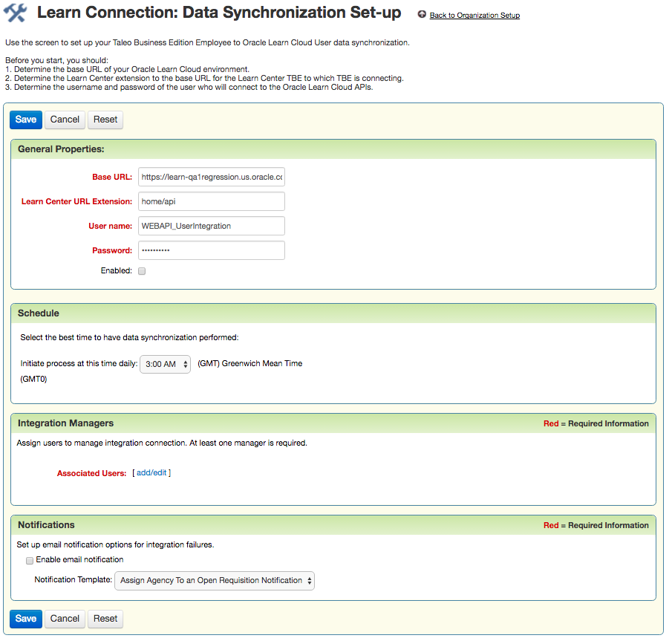Focus the Base URL field

click(x=212, y=178)
